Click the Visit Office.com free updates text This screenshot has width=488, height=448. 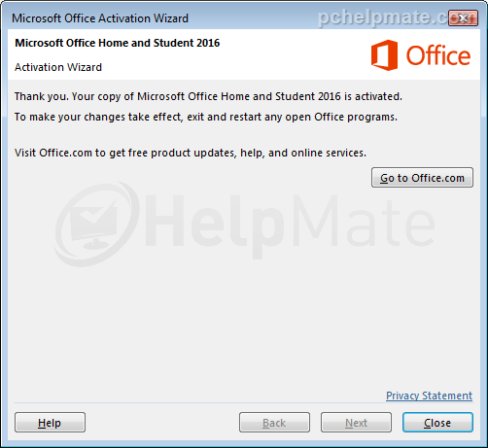pos(191,153)
